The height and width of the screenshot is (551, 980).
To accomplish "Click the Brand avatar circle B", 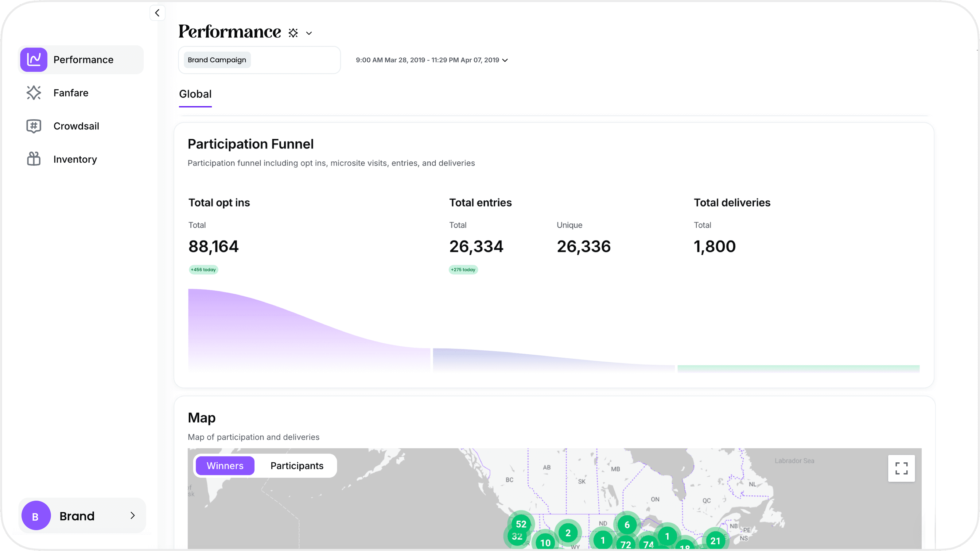I will 36,516.
